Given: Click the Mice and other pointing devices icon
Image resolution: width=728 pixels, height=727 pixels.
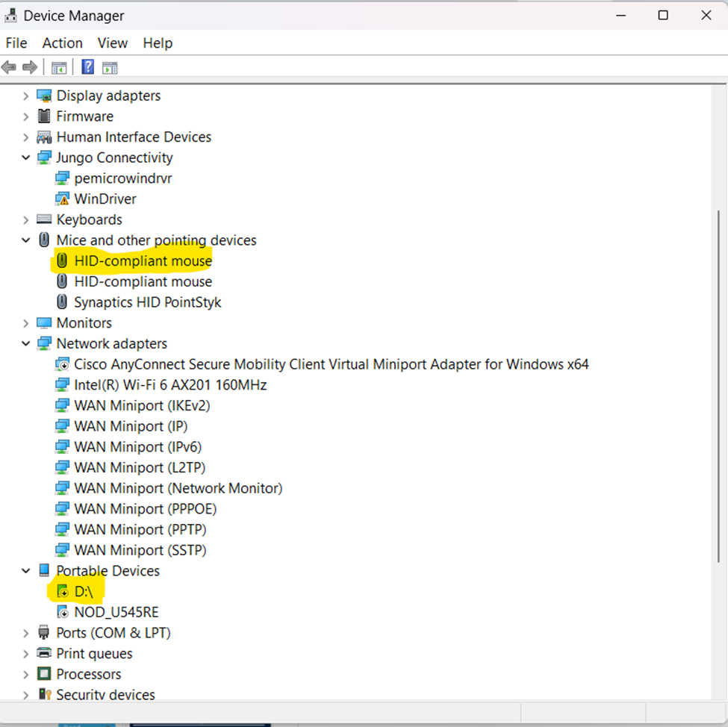Looking at the screenshot, I should pos(44,240).
